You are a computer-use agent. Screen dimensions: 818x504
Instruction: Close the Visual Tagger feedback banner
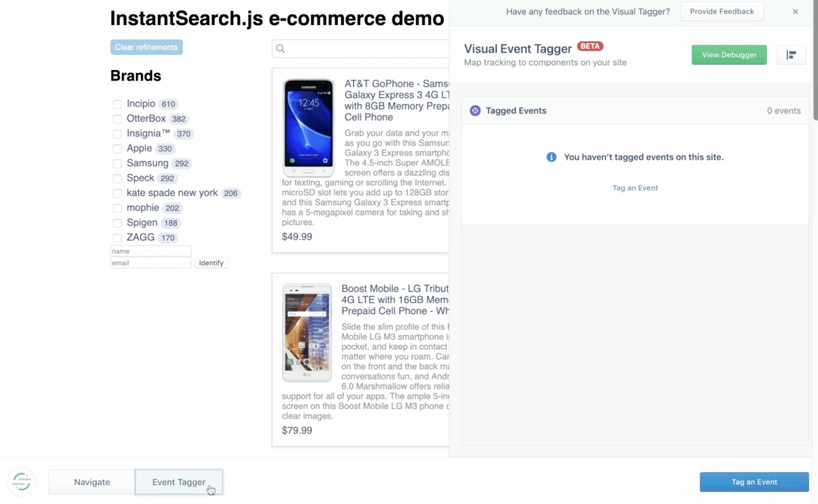coord(795,12)
